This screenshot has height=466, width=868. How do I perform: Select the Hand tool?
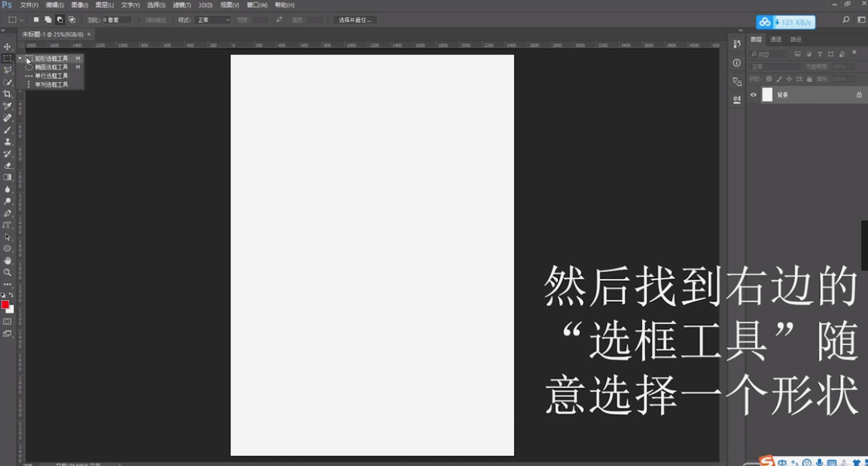click(x=7, y=260)
